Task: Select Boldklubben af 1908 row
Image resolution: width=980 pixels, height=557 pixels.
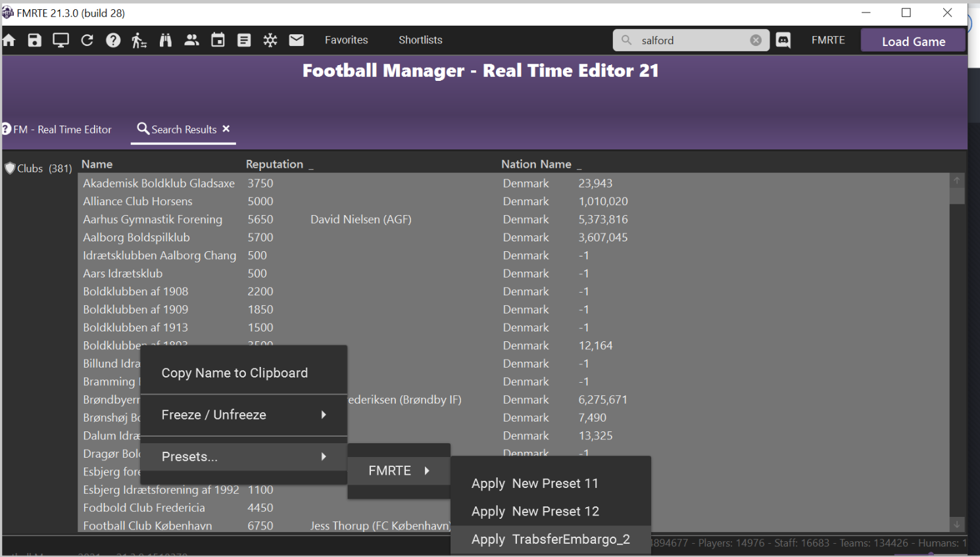Action: pyautogui.click(x=514, y=291)
